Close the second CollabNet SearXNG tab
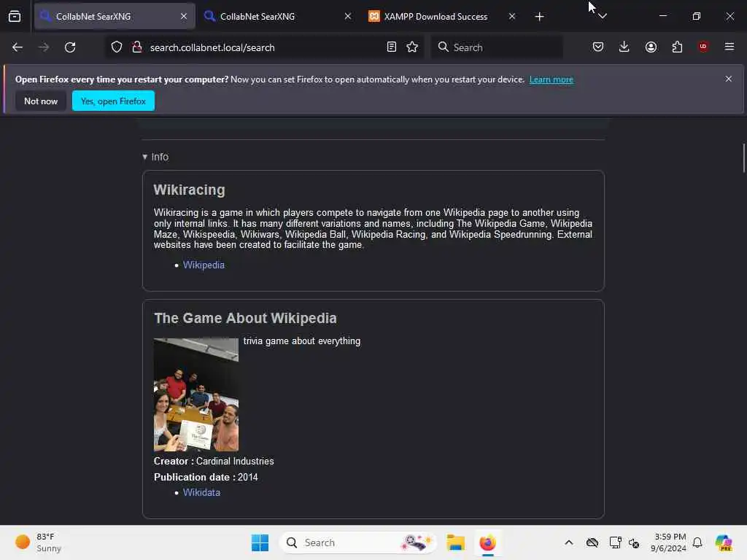This screenshot has width=747, height=560. 348,16
